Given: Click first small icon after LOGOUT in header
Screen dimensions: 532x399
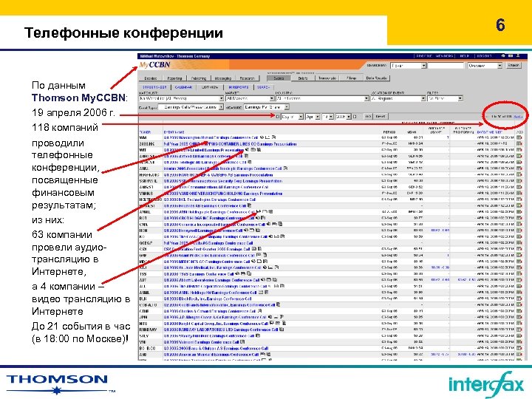Looking at the screenshot, I should [x=503, y=55].
